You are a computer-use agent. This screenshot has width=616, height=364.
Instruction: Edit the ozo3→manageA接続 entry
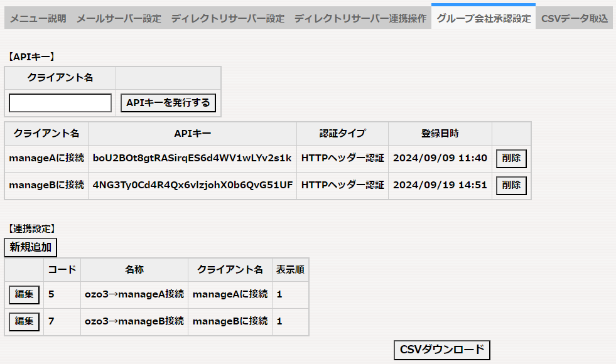coord(23,294)
